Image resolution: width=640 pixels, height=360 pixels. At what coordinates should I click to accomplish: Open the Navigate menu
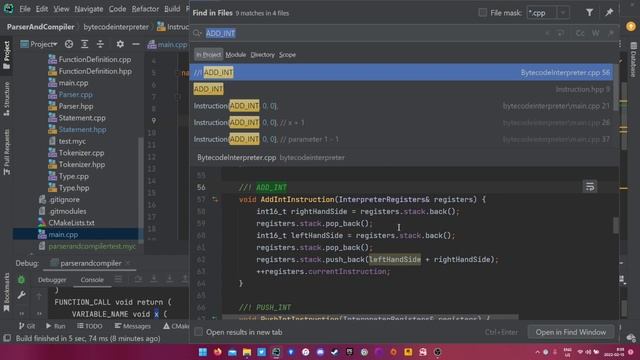89,9
